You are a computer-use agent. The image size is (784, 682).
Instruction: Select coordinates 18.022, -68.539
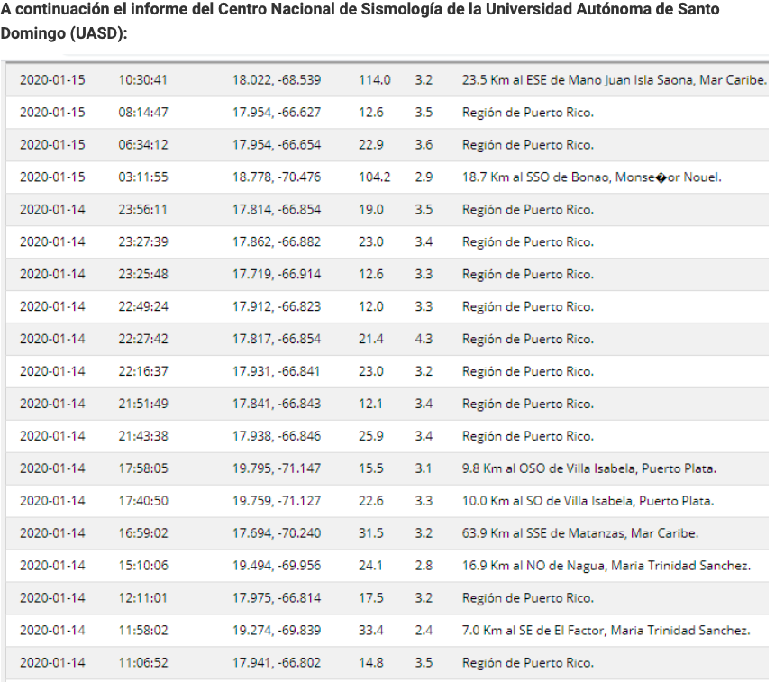[x=277, y=80]
